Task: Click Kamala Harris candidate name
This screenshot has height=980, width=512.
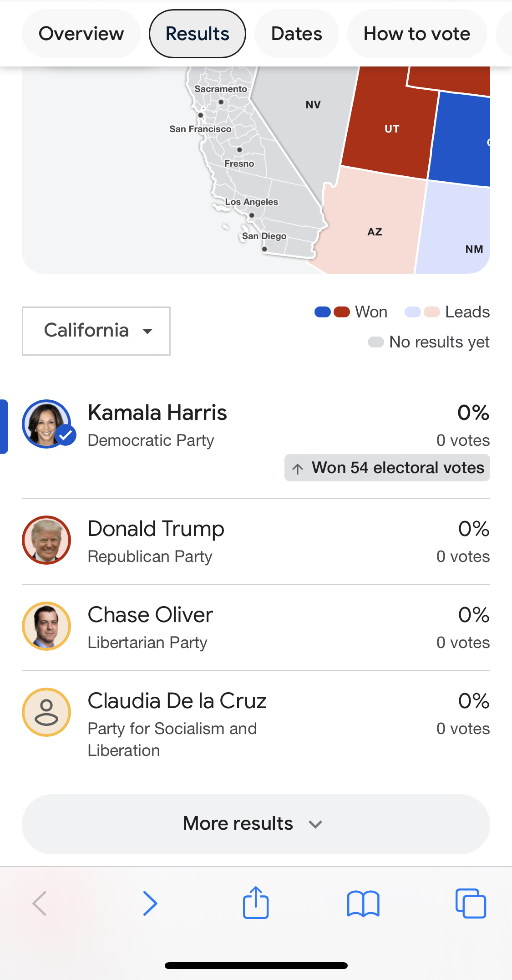Action: (x=157, y=413)
